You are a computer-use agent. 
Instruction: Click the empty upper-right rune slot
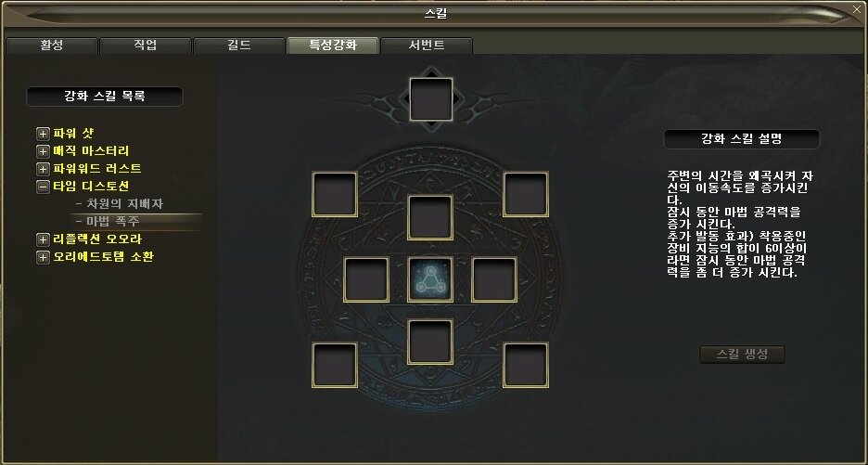[x=525, y=194]
